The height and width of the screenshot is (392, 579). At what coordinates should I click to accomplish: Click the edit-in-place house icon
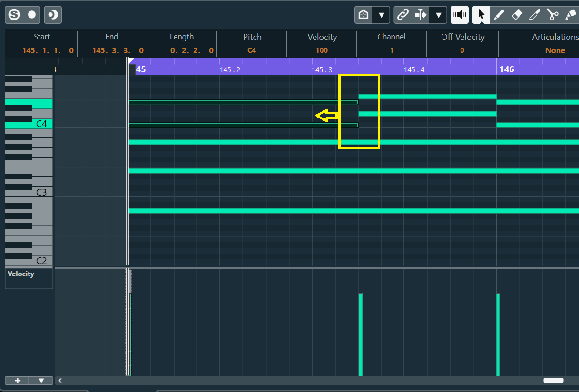click(x=363, y=15)
